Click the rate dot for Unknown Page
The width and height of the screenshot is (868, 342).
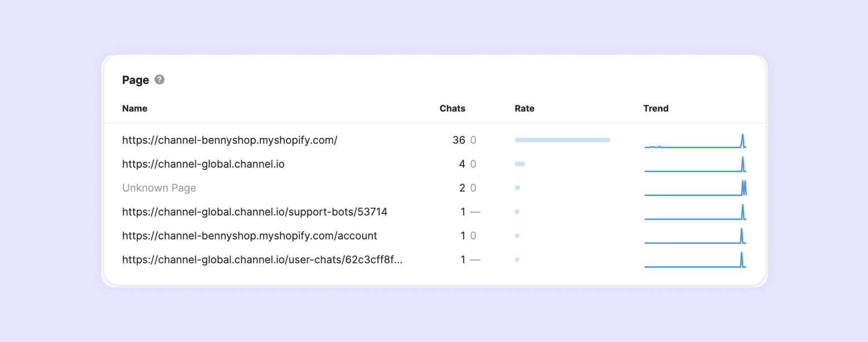(517, 188)
